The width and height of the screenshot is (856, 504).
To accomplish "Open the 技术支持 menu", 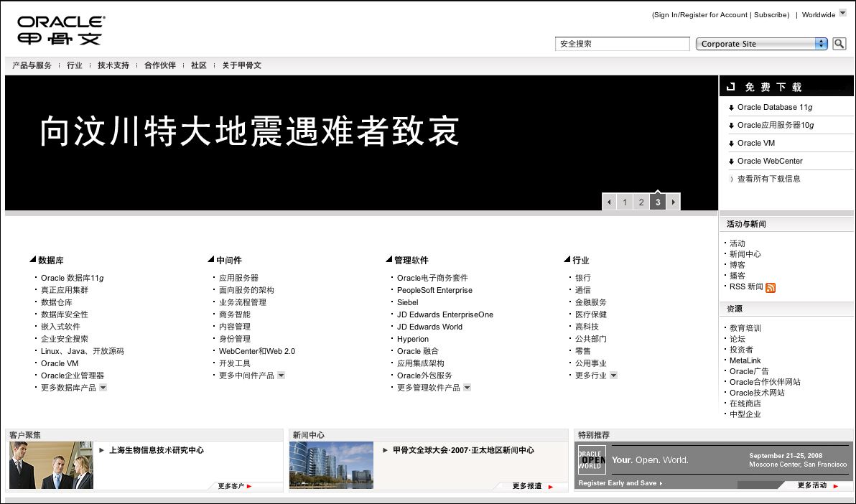I will [x=113, y=65].
